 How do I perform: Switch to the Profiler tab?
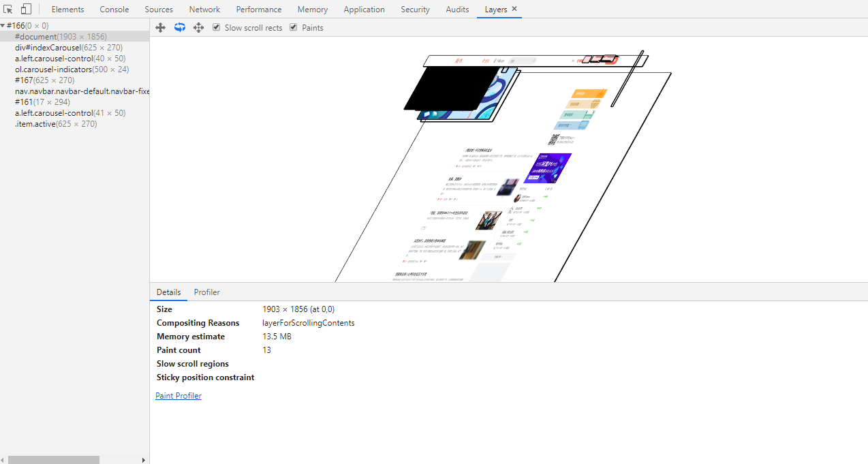[206, 292]
